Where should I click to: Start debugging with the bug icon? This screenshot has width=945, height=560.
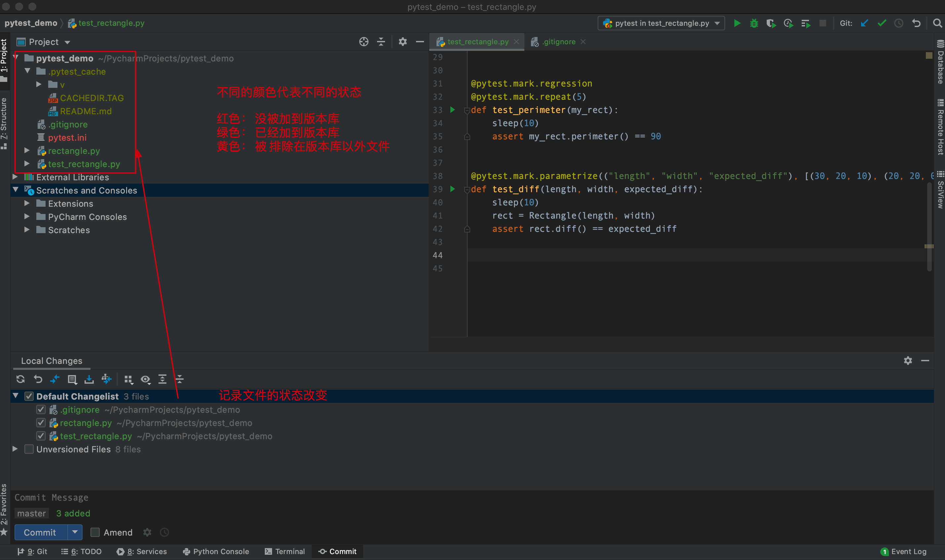click(x=754, y=23)
